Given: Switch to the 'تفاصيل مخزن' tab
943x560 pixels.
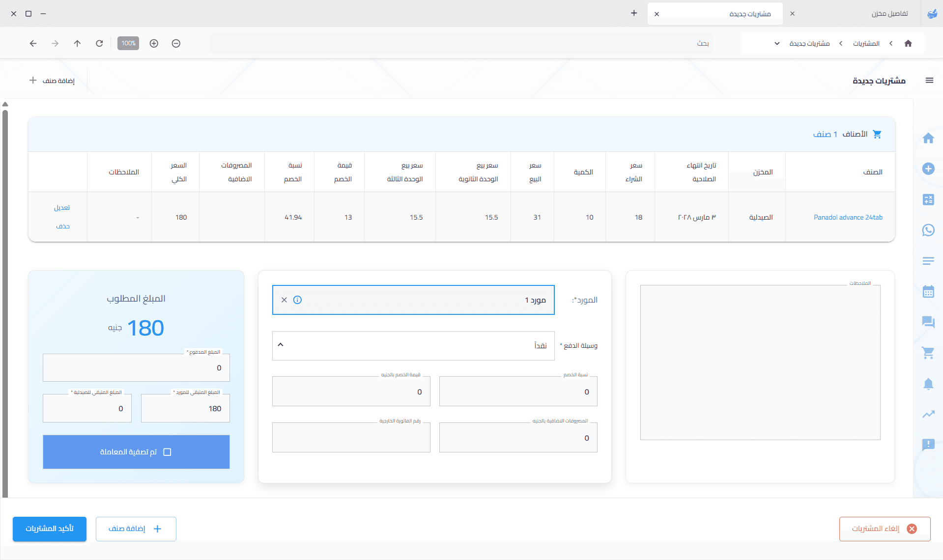Looking at the screenshot, I should (x=889, y=14).
